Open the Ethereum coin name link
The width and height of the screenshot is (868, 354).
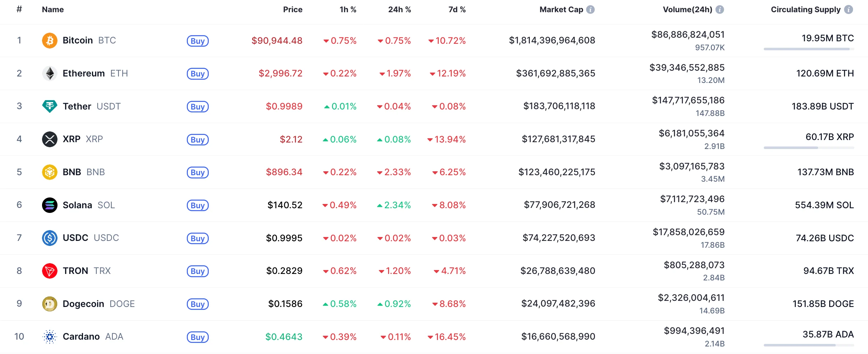coord(84,73)
